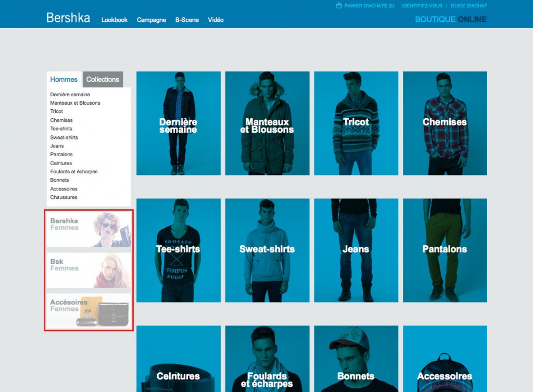Select Manteaux et Blousons in the sidebar list

coord(75,103)
